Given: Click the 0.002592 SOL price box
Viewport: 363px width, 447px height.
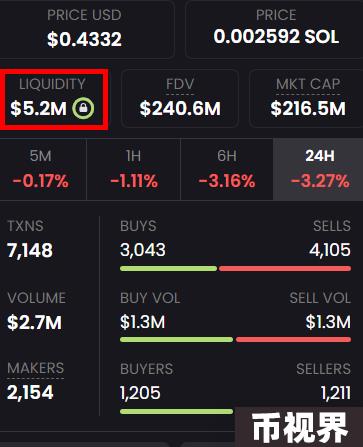Looking at the screenshot, I should pyautogui.click(x=275, y=29).
